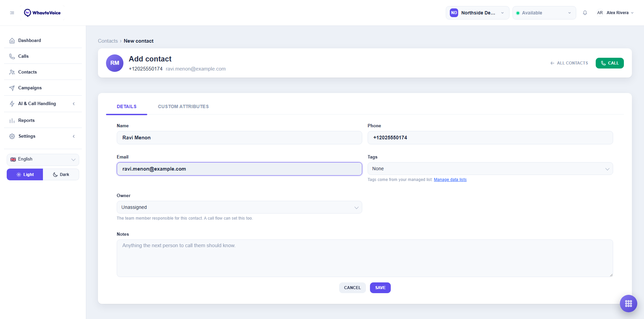This screenshot has height=319, width=644.
Task: Click the Contacts people icon
Action: pyautogui.click(x=12, y=72)
